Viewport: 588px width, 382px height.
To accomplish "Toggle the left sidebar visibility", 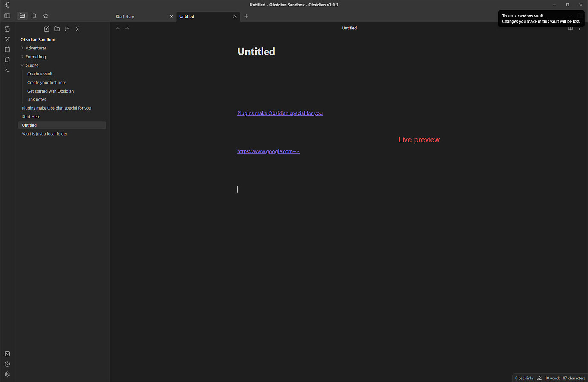I will (x=7, y=15).
